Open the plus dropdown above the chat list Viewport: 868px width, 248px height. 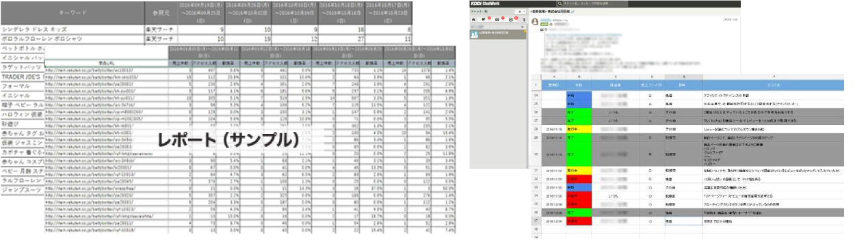[521, 12]
